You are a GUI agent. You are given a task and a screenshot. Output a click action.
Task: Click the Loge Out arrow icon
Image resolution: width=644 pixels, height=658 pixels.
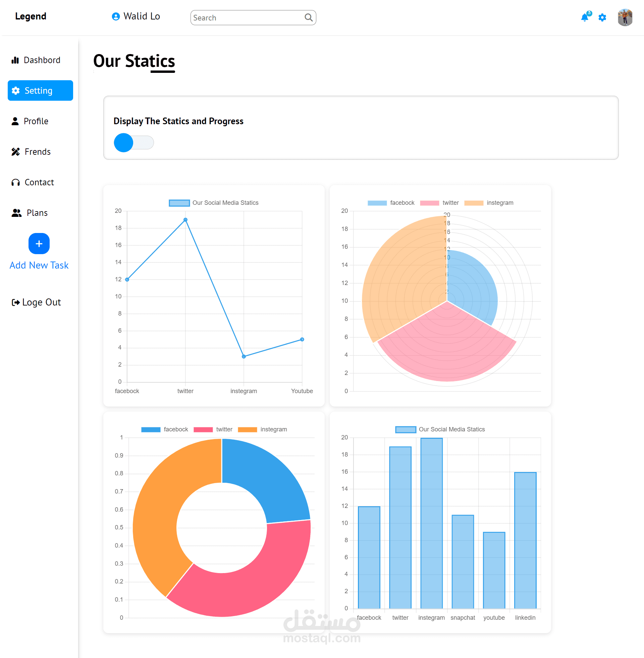tap(15, 302)
